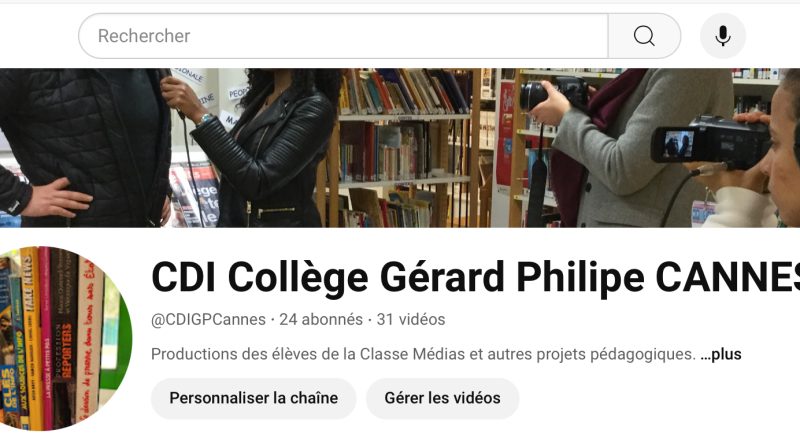Click the camcorder's flip-out screen in banner
Viewport: 800px width, 445px height.
coord(679,144)
